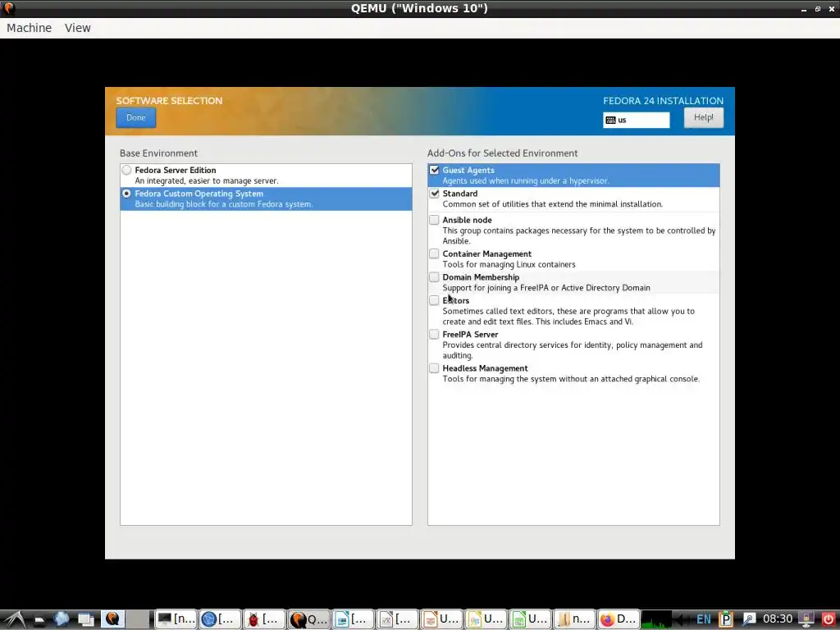Click the us keyboard layout field
The image size is (840, 630).
pyautogui.click(x=637, y=120)
